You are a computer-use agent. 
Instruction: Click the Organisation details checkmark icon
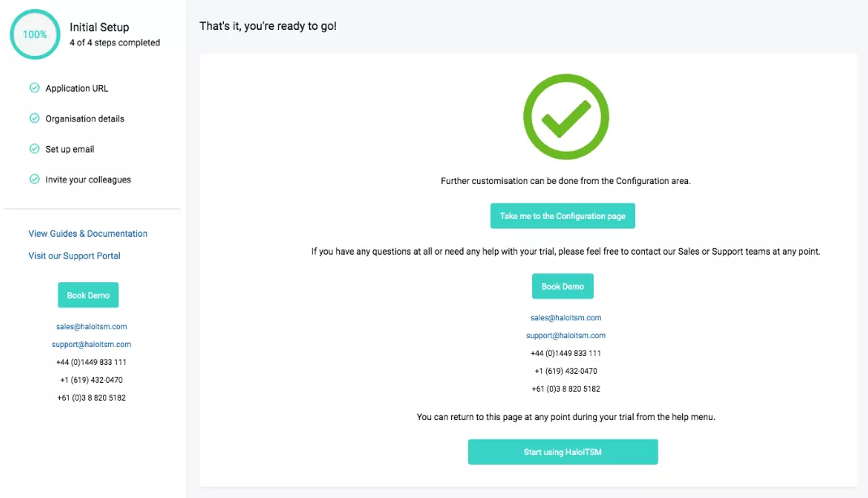coord(35,118)
